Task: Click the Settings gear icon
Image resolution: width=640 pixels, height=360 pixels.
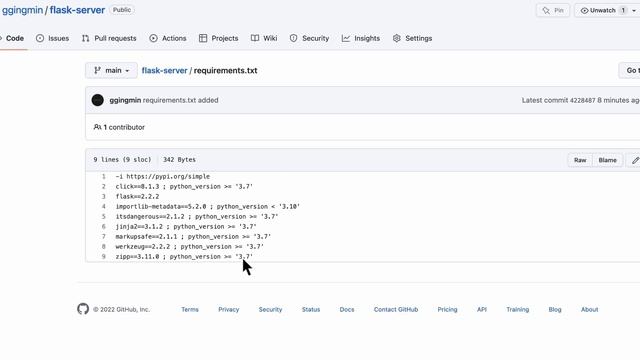Action: pos(397,38)
